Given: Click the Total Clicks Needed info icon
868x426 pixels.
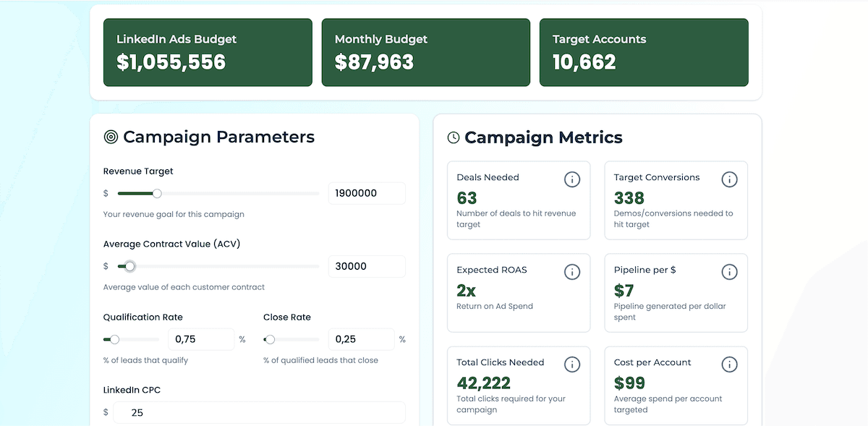Looking at the screenshot, I should (x=572, y=364).
